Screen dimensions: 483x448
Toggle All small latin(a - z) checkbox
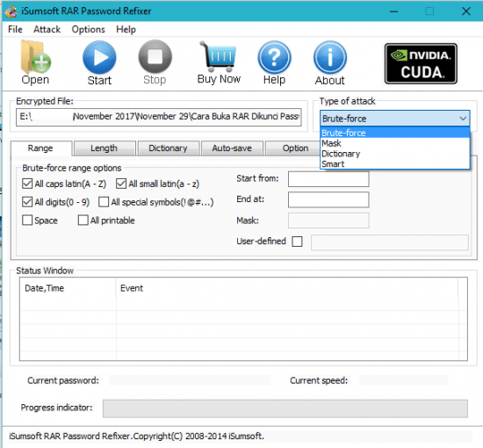[121, 184]
